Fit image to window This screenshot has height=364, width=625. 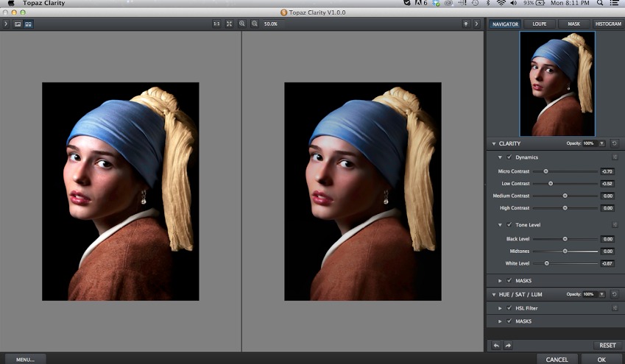229,24
